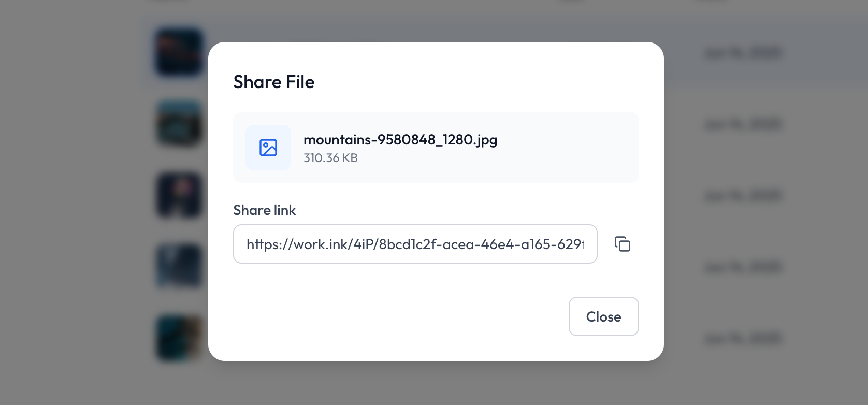Click the blurred date beside the blue-gray thumbnail
This screenshot has height=405, width=868.
[743, 267]
